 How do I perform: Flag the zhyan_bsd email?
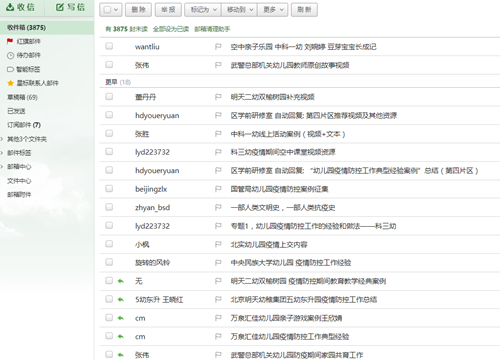click(218, 208)
